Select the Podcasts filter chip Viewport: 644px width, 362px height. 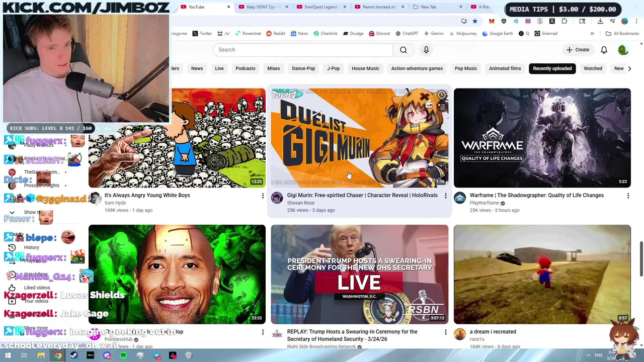[246, 68]
